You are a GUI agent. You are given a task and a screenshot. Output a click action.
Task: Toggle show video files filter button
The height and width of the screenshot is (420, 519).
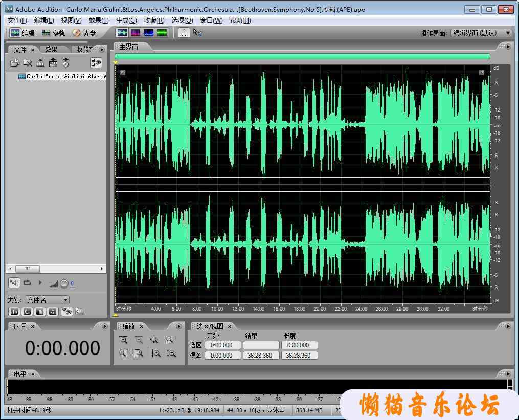point(40,312)
